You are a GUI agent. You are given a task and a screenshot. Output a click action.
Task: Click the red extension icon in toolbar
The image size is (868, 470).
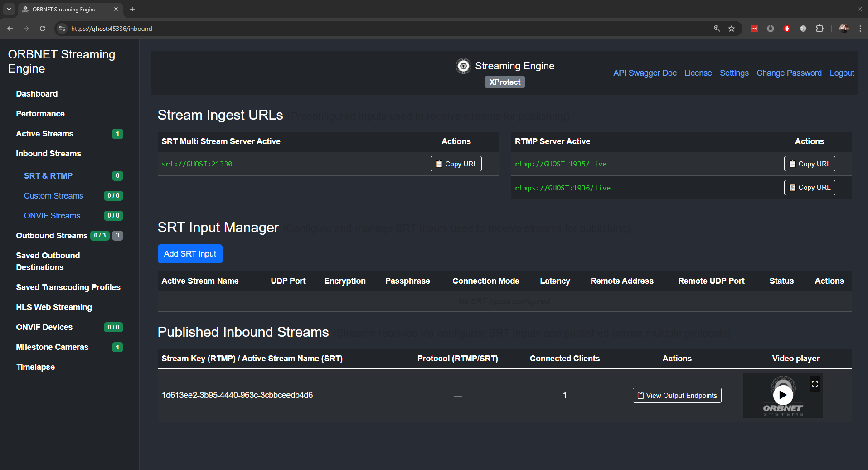754,29
